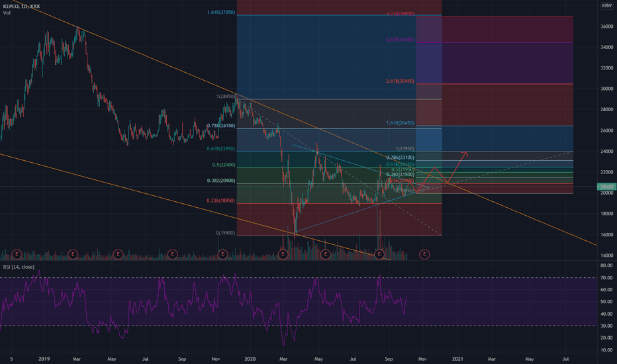Click 30000 on the price axis
This screenshot has height=364, width=617.
coord(607,89)
